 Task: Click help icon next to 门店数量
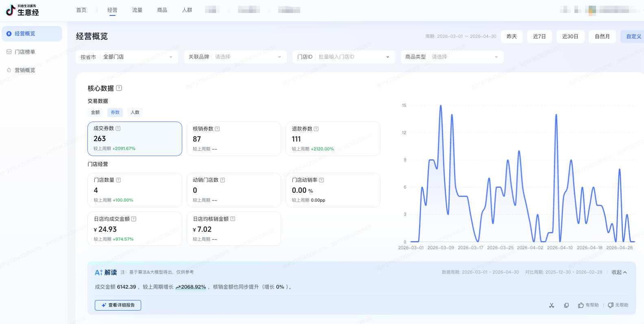coord(118,180)
